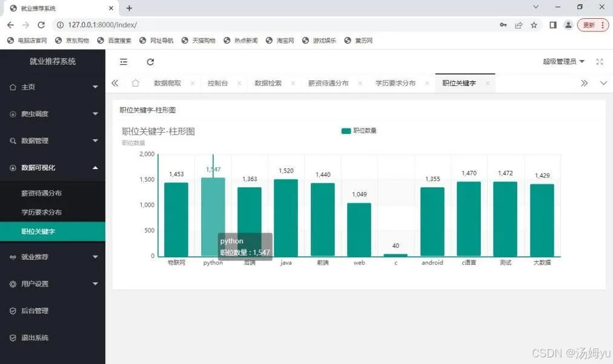Image resolution: width=613 pixels, height=364 pixels.
Task: Expand the 数据管理 sidebar menu
Action: pyautogui.click(x=52, y=141)
